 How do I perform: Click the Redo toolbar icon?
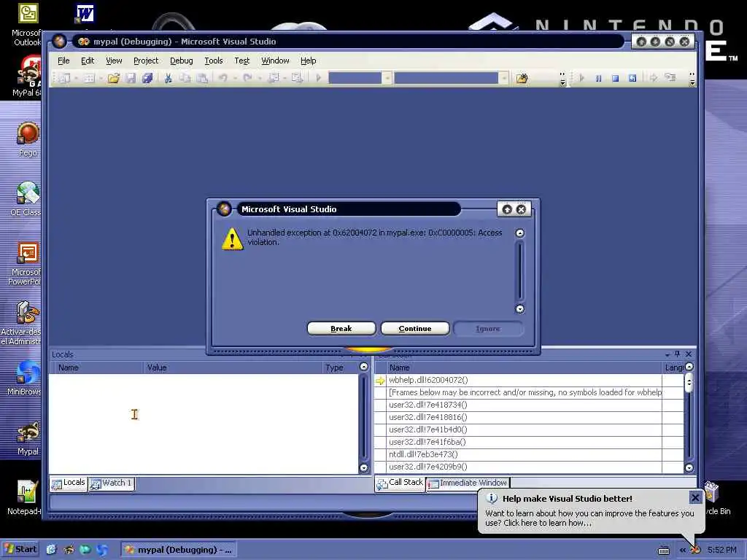[x=247, y=78]
